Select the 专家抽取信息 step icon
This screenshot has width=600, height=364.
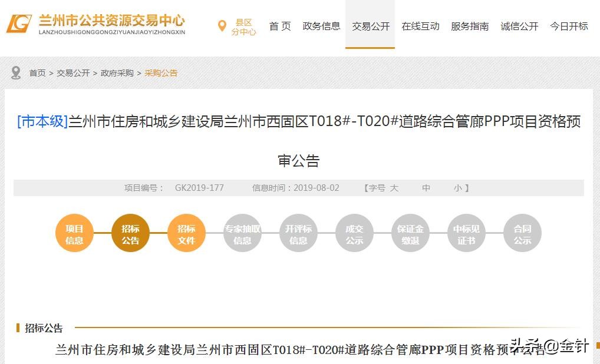click(x=242, y=233)
